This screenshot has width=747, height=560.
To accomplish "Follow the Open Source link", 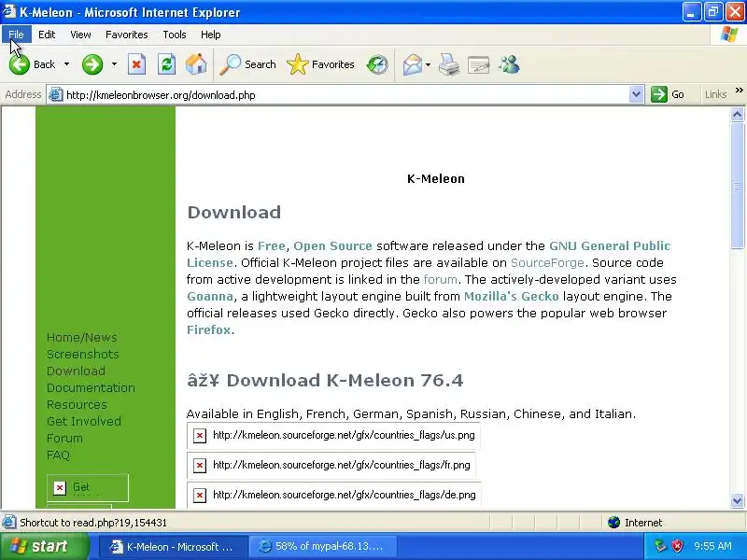I will point(332,246).
